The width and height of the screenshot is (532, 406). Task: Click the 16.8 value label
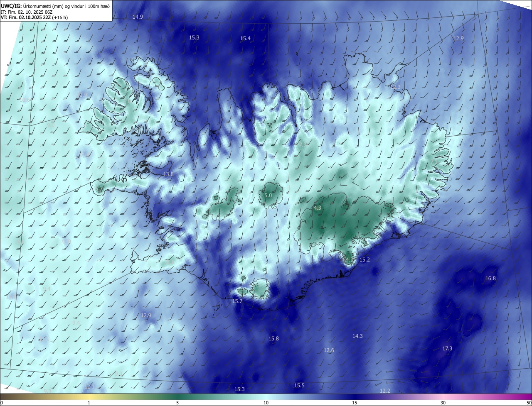(490, 279)
